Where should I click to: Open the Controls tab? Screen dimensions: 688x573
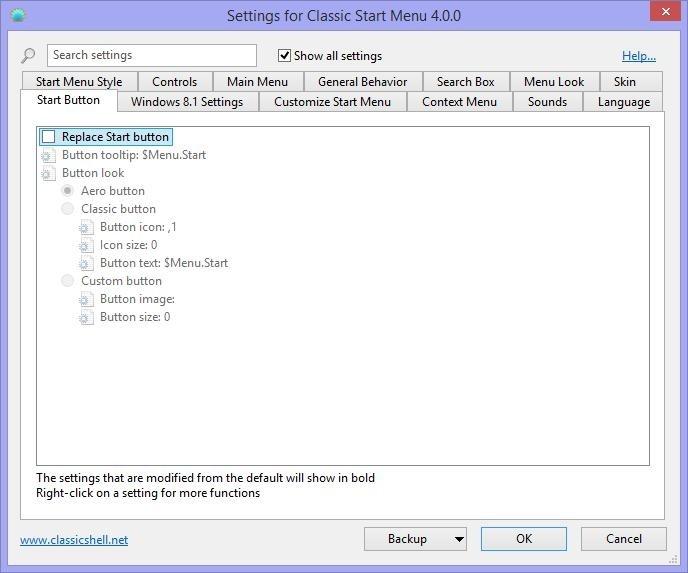pyautogui.click(x=175, y=82)
